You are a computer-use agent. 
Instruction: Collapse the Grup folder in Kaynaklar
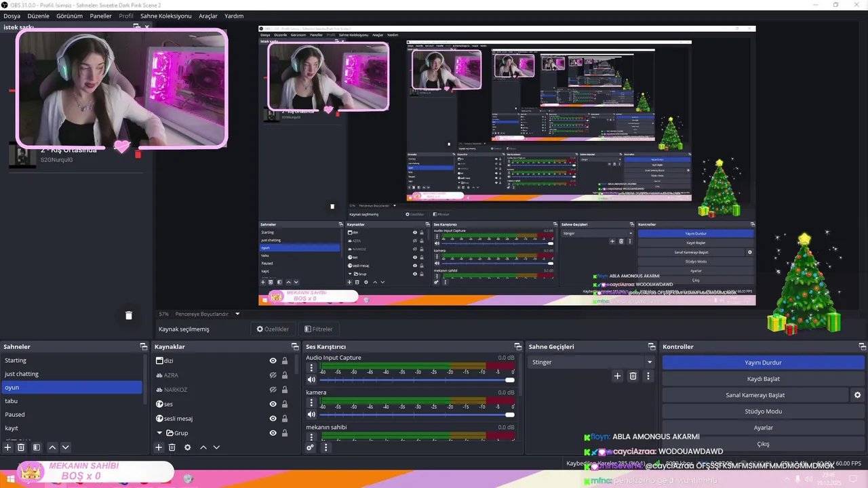(x=160, y=433)
